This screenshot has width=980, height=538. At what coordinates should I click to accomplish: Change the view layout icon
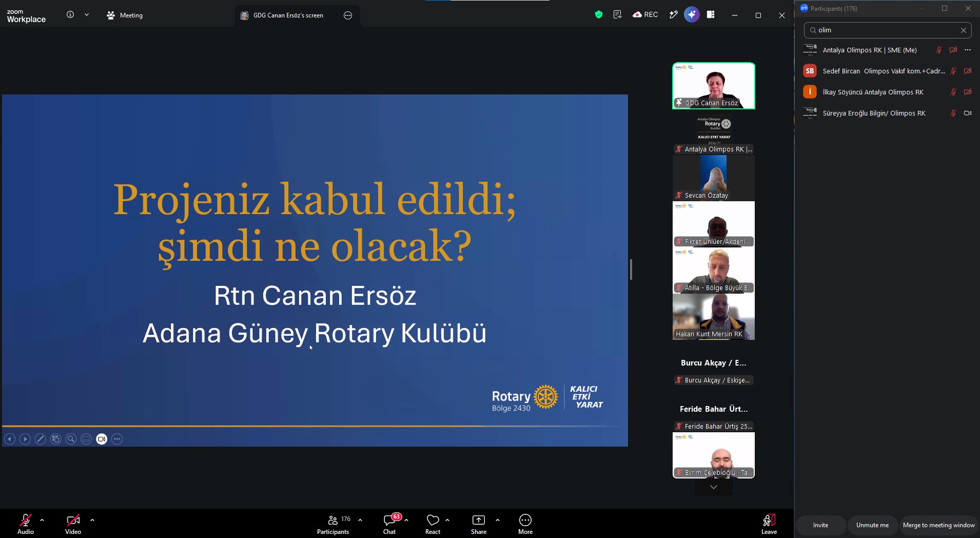pos(711,15)
